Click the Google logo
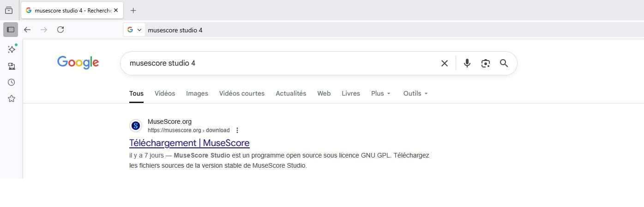 78,62
